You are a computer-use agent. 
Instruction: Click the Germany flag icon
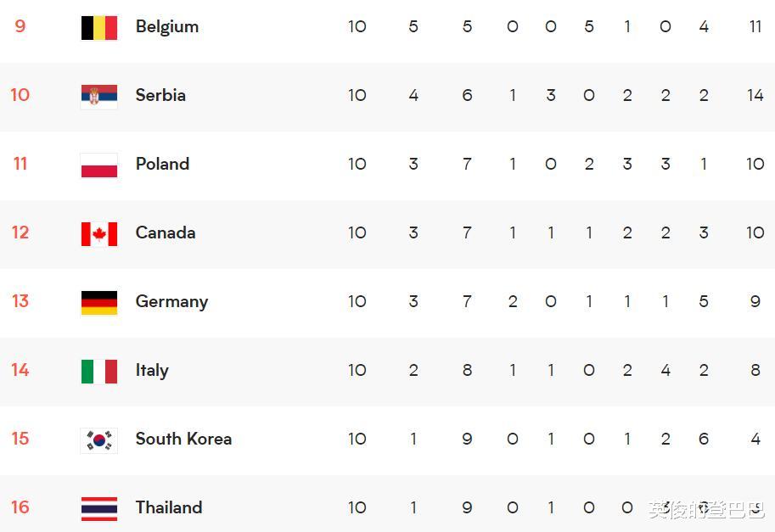point(98,302)
